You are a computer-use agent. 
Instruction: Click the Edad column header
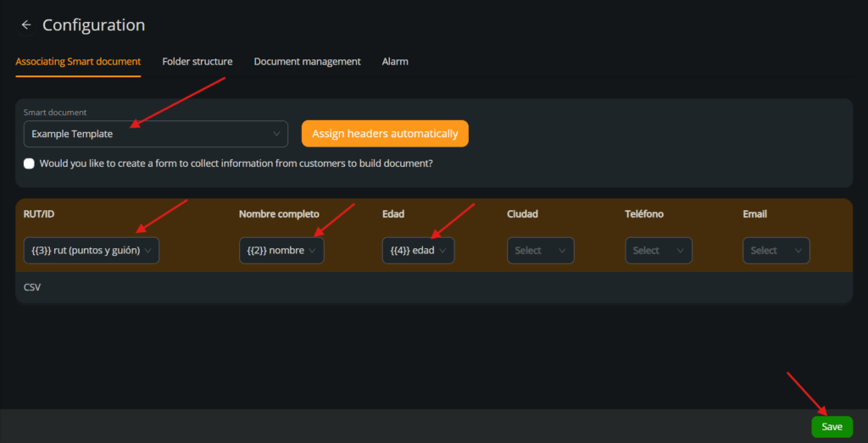coord(393,214)
